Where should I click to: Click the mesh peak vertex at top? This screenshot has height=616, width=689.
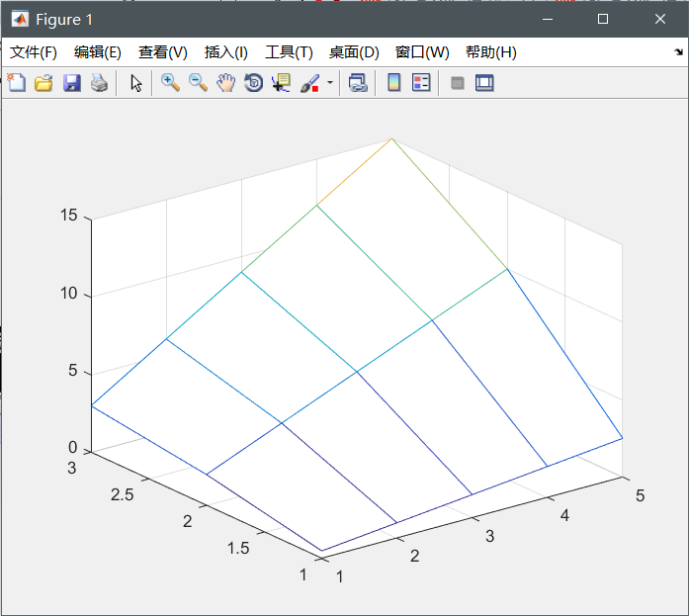coord(392,138)
